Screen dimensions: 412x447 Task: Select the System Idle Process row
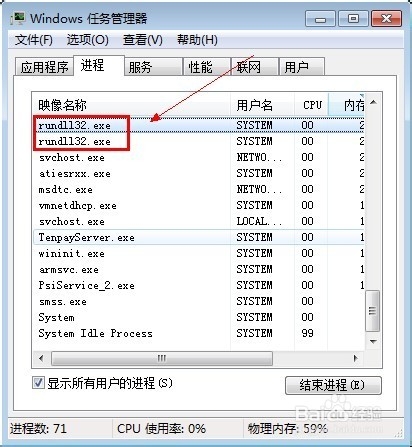pos(199,333)
